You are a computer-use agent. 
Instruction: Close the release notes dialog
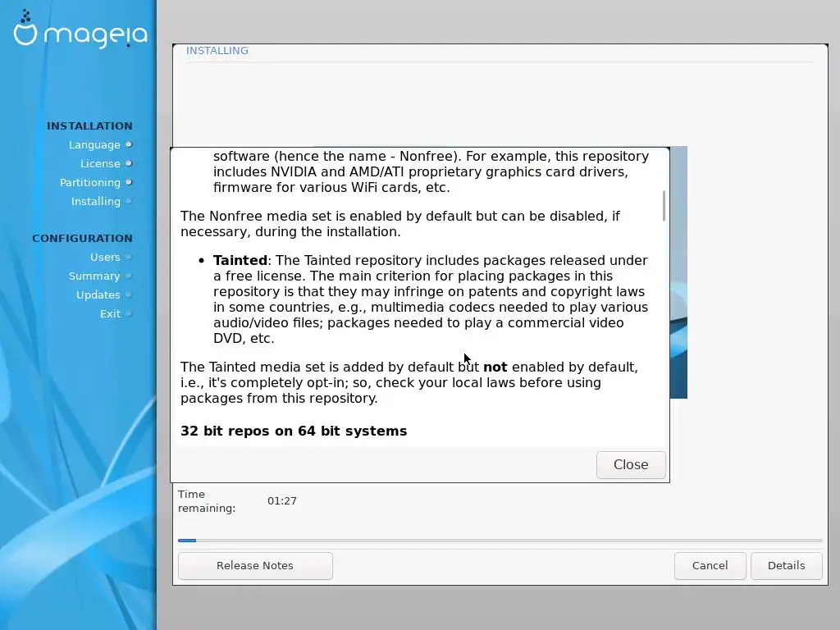coord(631,464)
